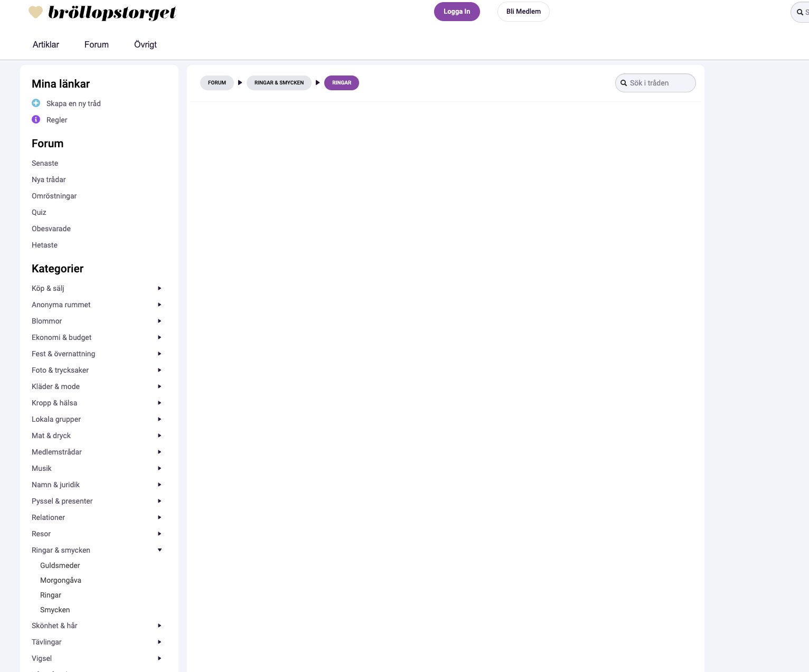The image size is (809, 672).
Task: Expand the Anonyma rummet category
Action: pyautogui.click(x=159, y=305)
